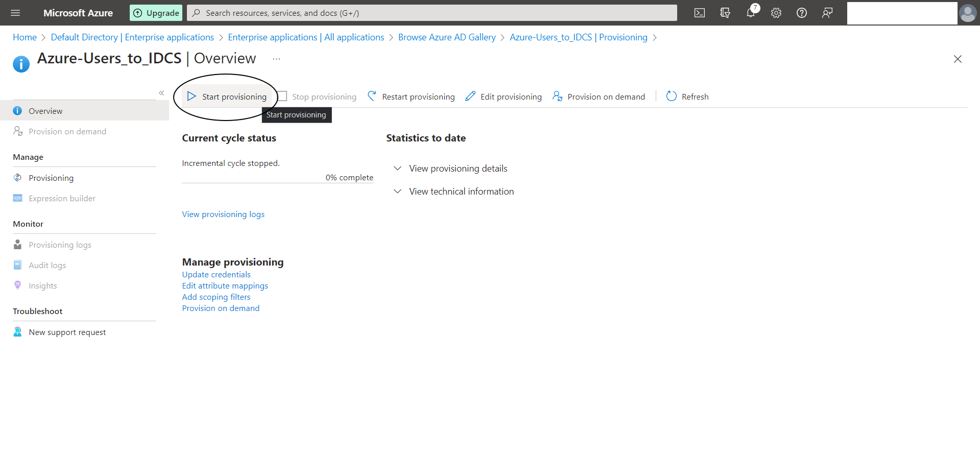Open the notifications bell
Viewport: 980px width, 455px height.
pos(751,13)
